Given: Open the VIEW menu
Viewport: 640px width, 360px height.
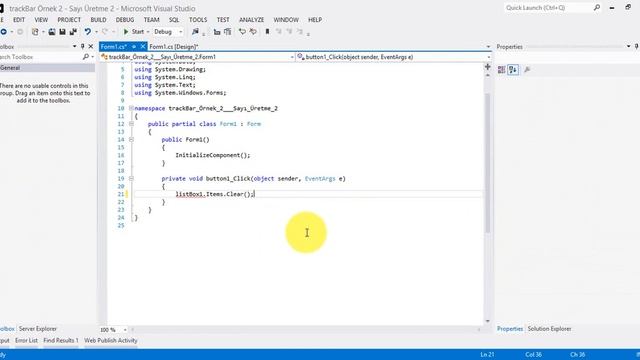Looking at the screenshot, I should click(41, 20).
